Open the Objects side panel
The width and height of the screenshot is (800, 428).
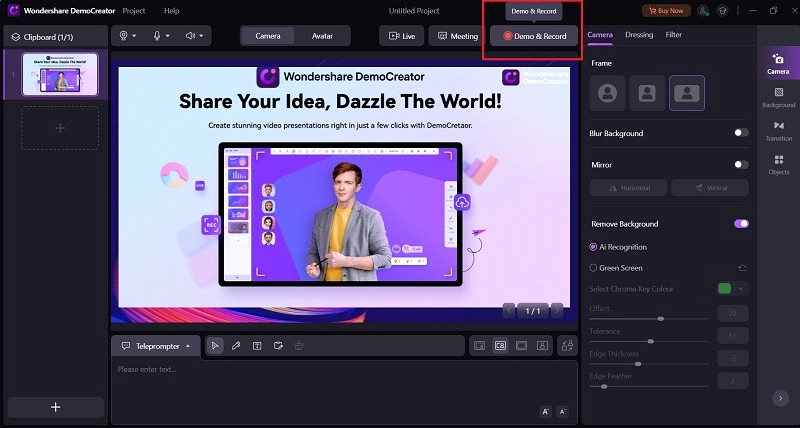click(x=779, y=165)
